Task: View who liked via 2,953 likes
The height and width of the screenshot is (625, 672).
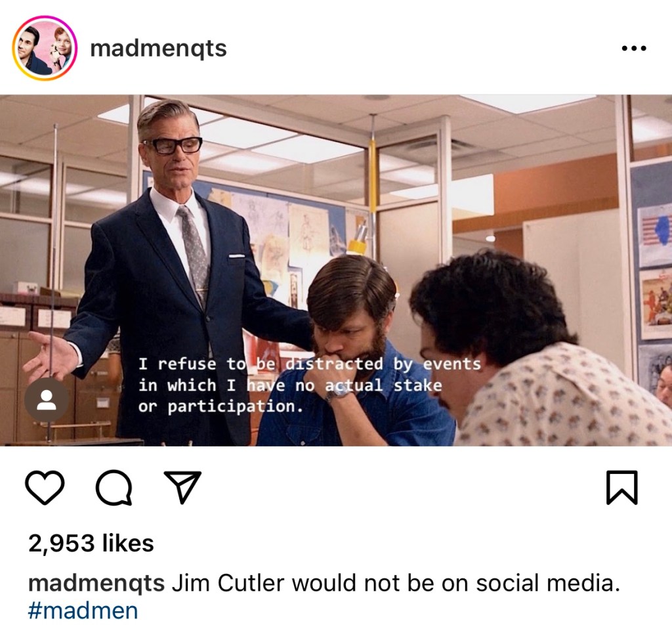Action: 91,543
